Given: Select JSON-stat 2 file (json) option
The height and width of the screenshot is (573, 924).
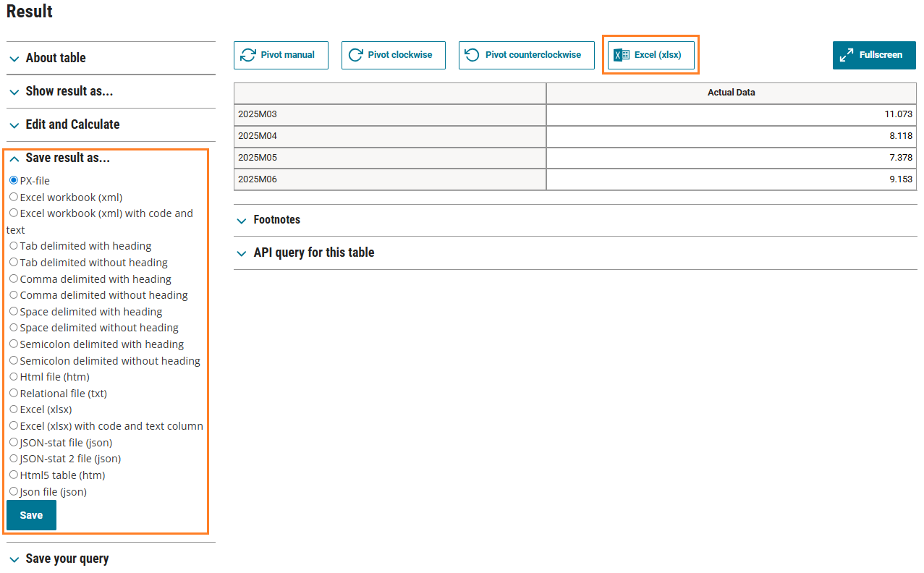Looking at the screenshot, I should (x=14, y=458).
